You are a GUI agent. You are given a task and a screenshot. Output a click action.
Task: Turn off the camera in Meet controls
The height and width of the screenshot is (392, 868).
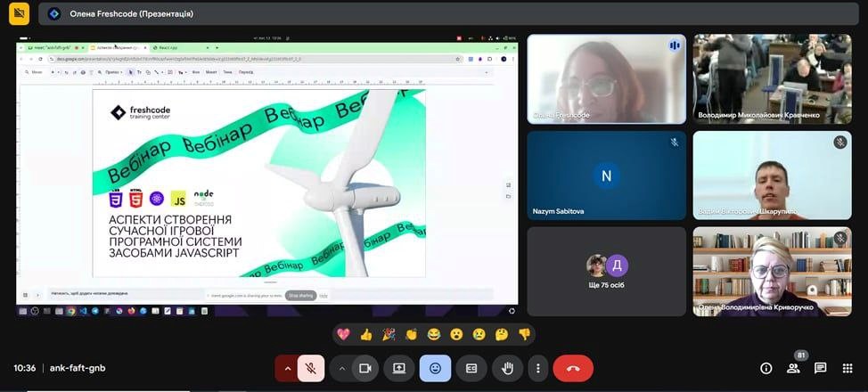[364, 368]
